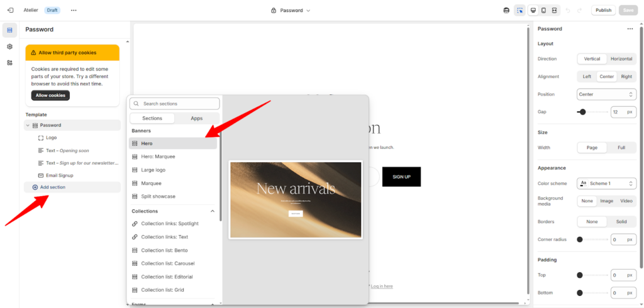Viewport: 644px width, 308px height.
Task: Set Direction to Horizontal
Action: tap(621, 59)
